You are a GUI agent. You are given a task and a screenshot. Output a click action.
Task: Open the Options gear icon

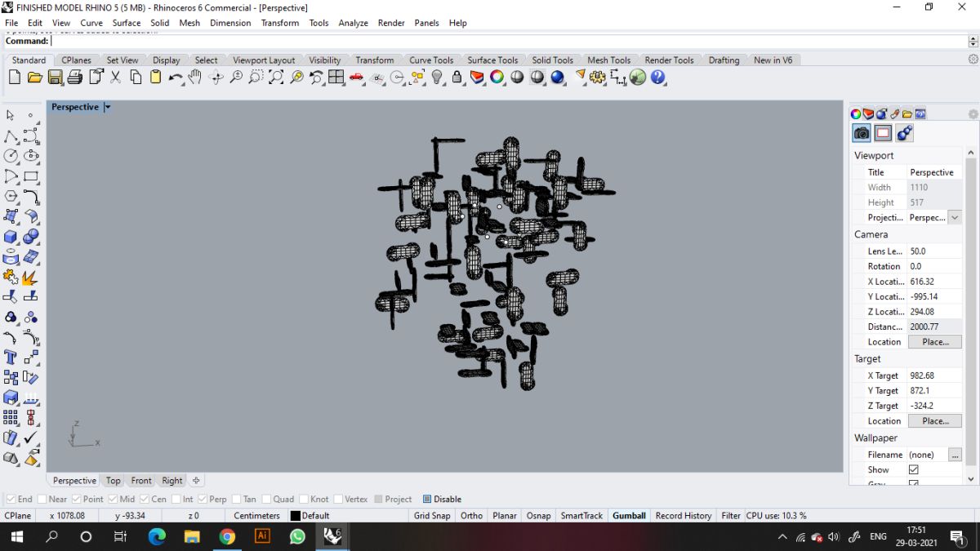coord(598,78)
